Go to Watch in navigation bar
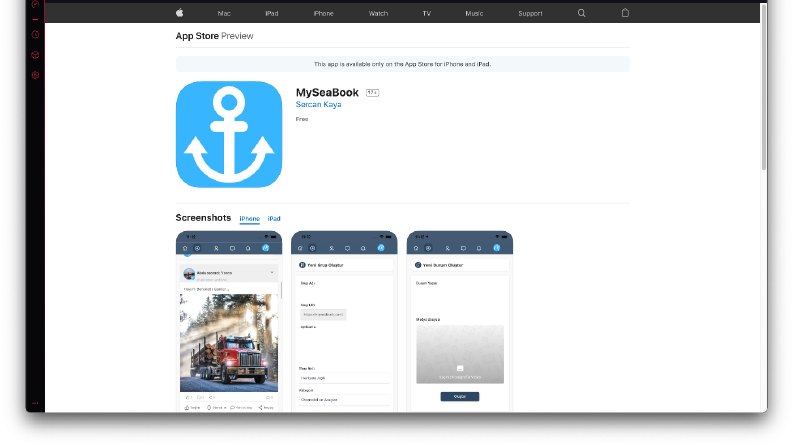The height and width of the screenshot is (446, 793). (378, 14)
